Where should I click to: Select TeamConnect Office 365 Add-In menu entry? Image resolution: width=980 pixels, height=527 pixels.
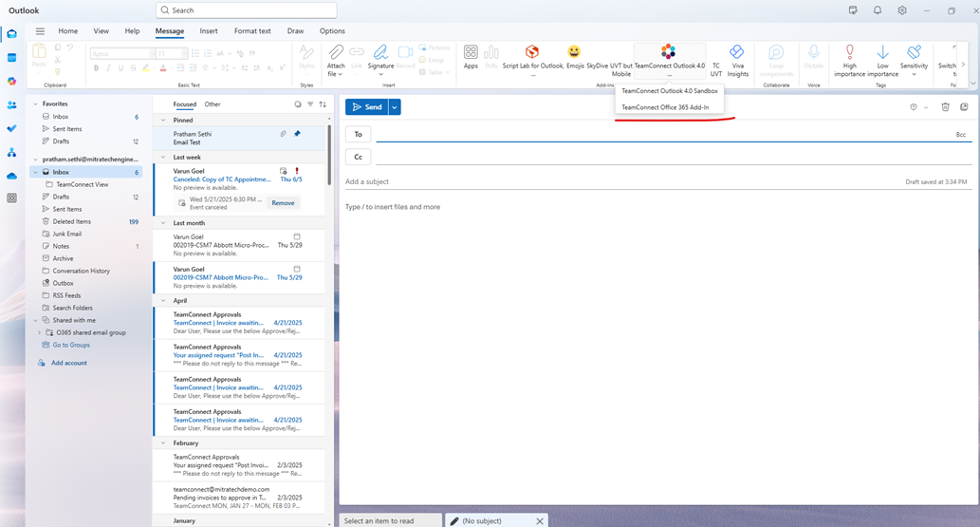[x=670, y=107]
